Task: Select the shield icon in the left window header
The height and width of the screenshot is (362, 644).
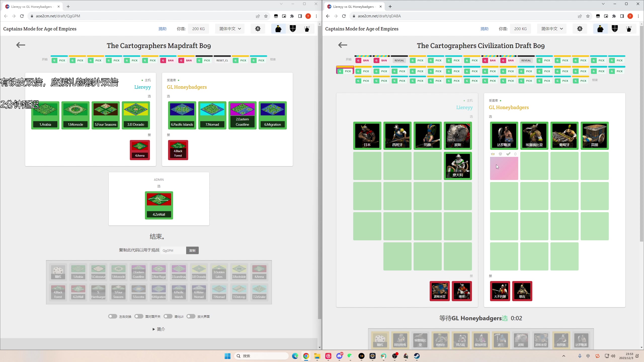Action: click(293, 29)
